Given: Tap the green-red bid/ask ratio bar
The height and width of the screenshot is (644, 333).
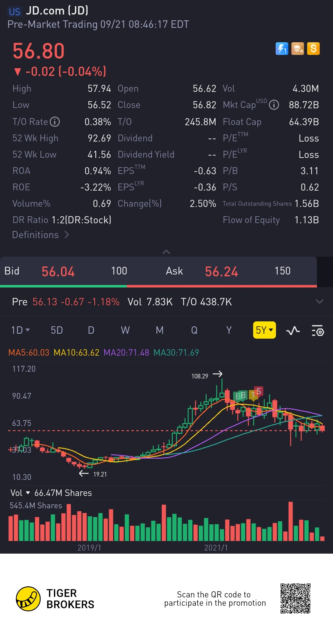Looking at the screenshot, I should pyautogui.click(x=158, y=286).
